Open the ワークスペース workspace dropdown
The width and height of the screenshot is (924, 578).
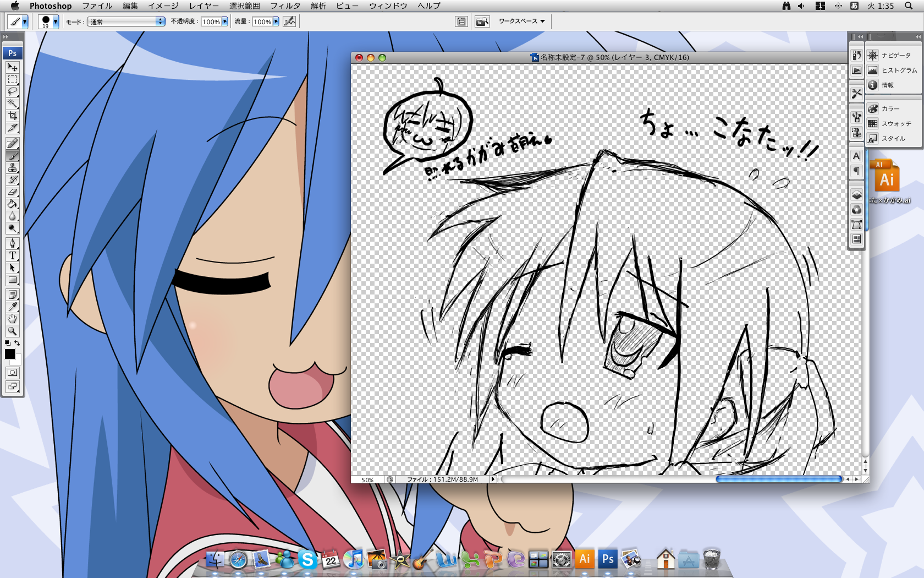[x=521, y=21]
